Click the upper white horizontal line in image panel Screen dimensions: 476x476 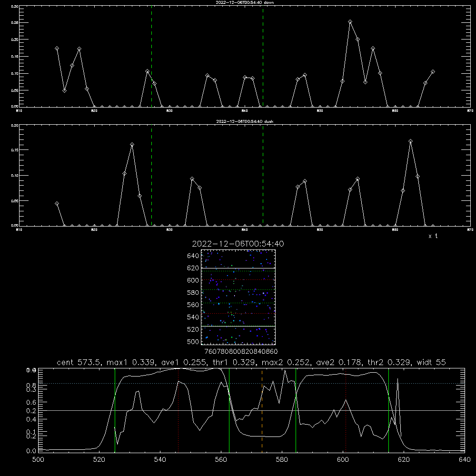tap(238, 268)
